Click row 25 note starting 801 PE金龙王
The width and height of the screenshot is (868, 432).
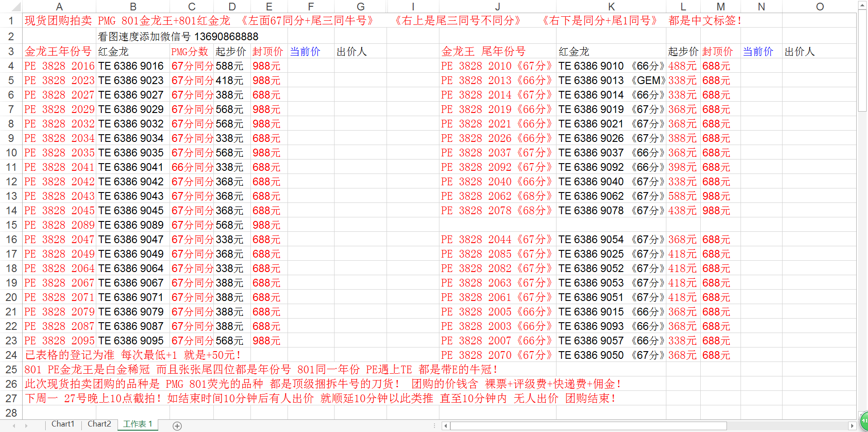click(x=261, y=370)
